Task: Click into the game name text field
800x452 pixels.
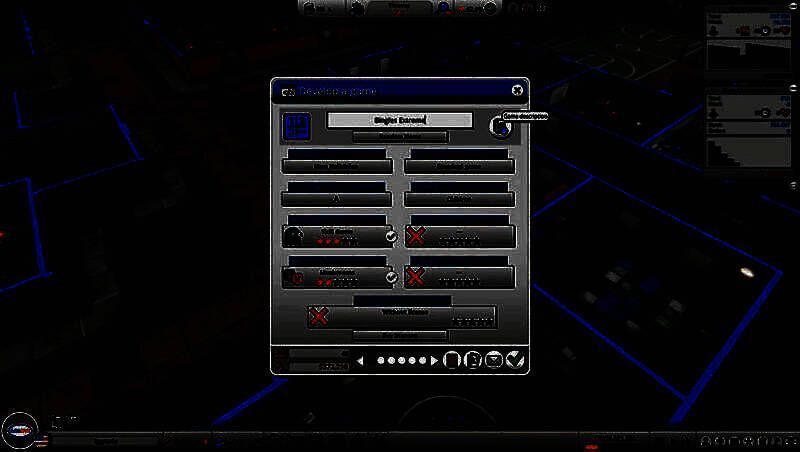Action: coord(399,120)
